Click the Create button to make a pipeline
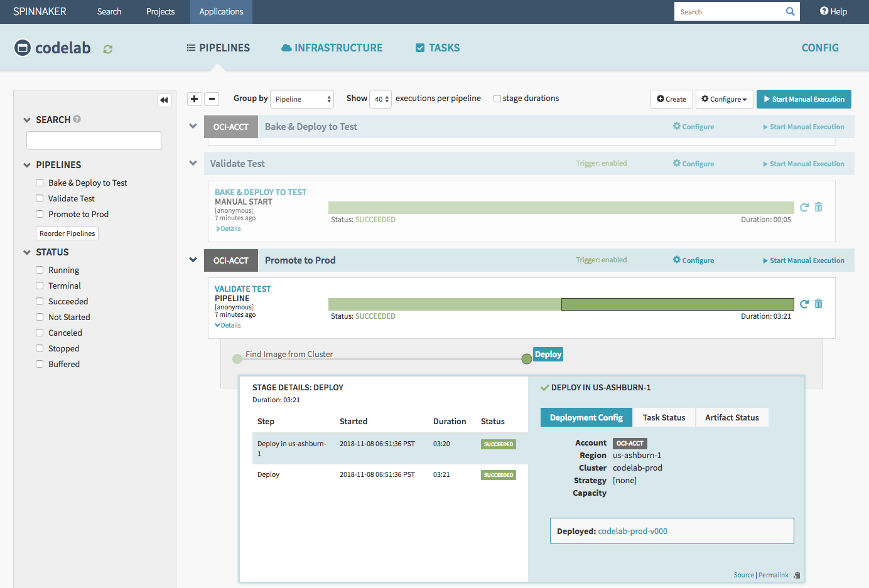869x588 pixels. click(671, 99)
